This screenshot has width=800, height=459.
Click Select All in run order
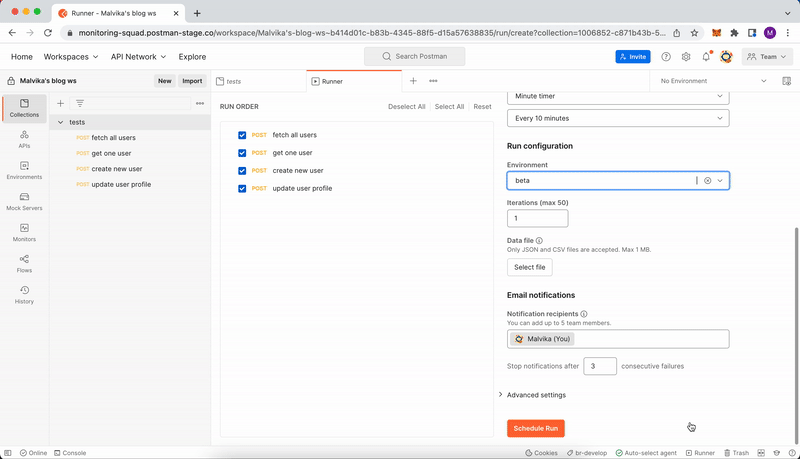click(449, 107)
